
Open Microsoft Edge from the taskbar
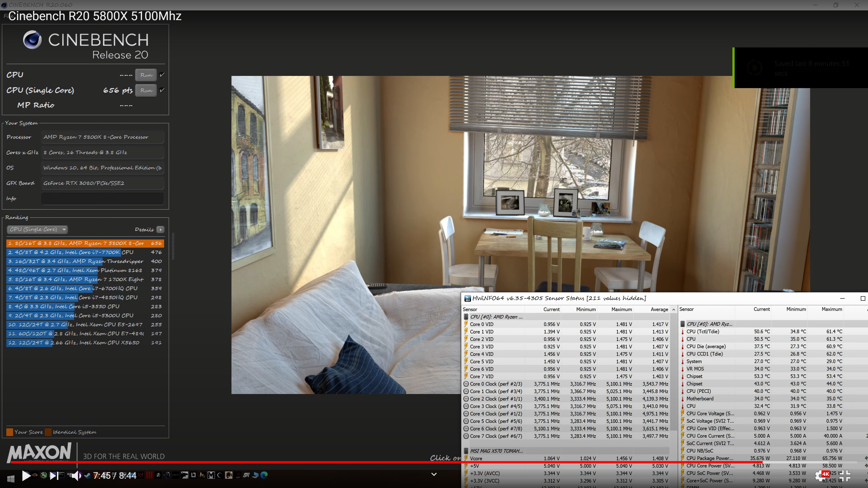click(x=264, y=475)
